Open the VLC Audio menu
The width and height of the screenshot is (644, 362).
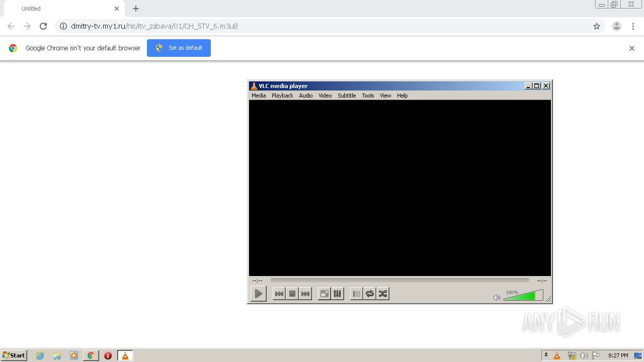tap(306, 96)
